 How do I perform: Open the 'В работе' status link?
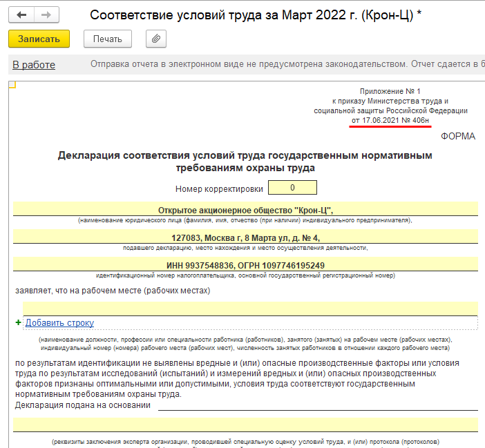click(x=34, y=65)
